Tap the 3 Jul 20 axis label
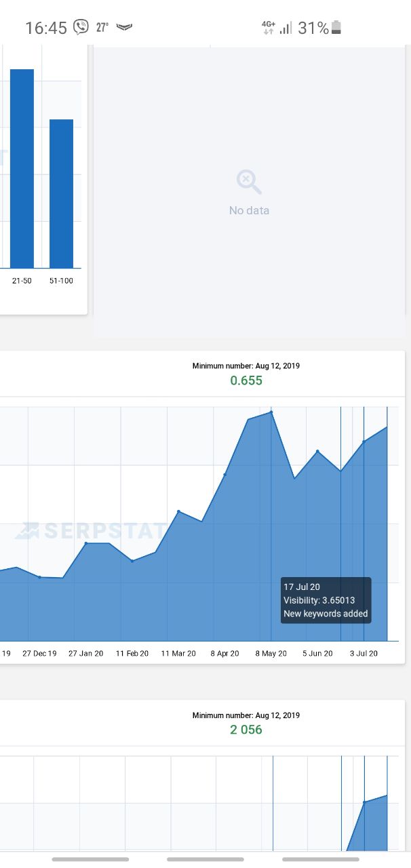411x868 pixels. pyautogui.click(x=364, y=654)
